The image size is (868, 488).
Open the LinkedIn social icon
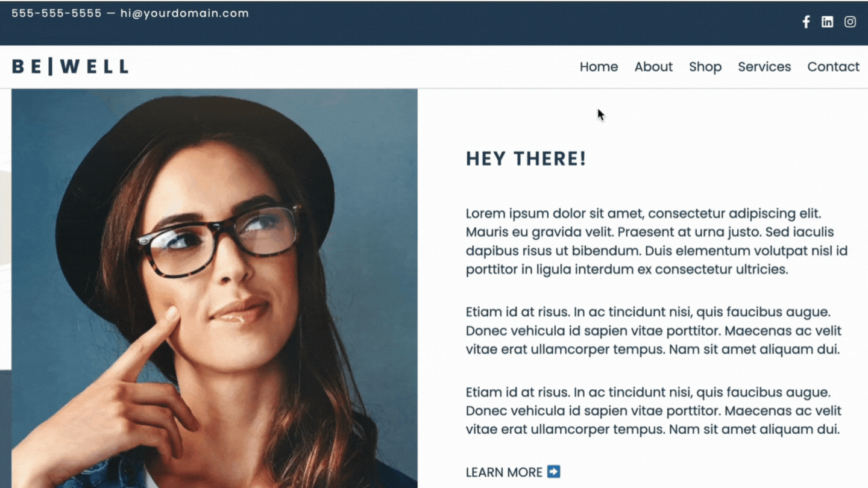point(827,22)
